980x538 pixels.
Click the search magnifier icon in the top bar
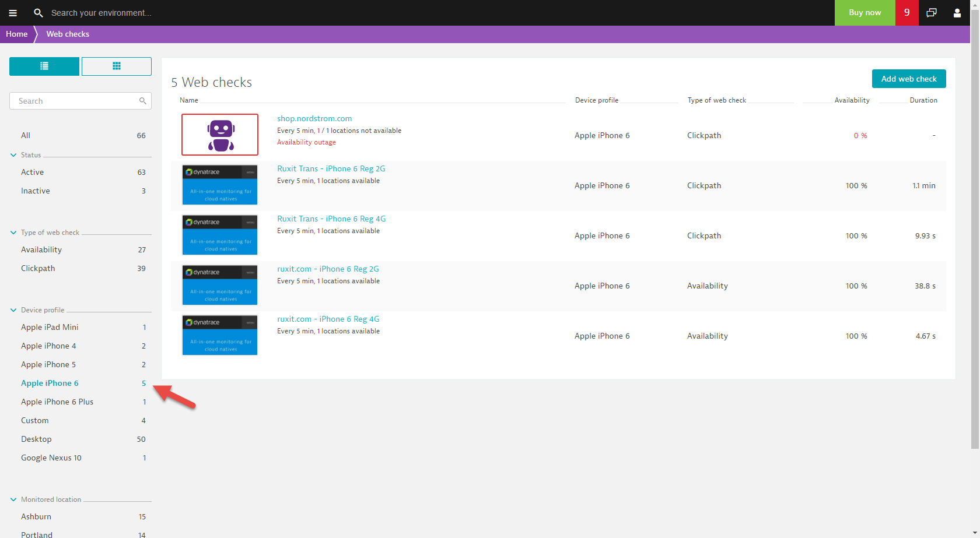coord(38,13)
